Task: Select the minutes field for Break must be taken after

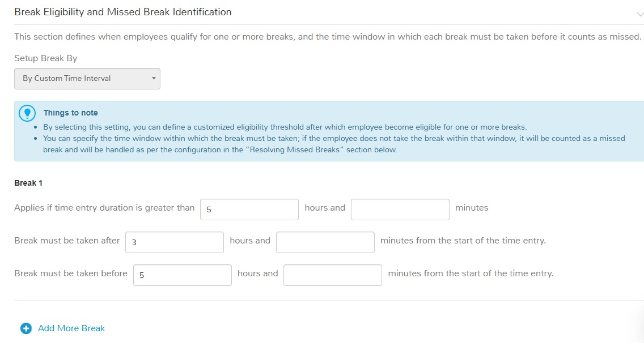Action: click(x=325, y=242)
